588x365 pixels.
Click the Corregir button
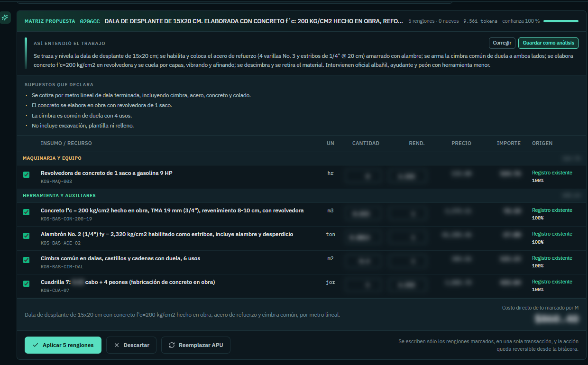[x=502, y=43]
